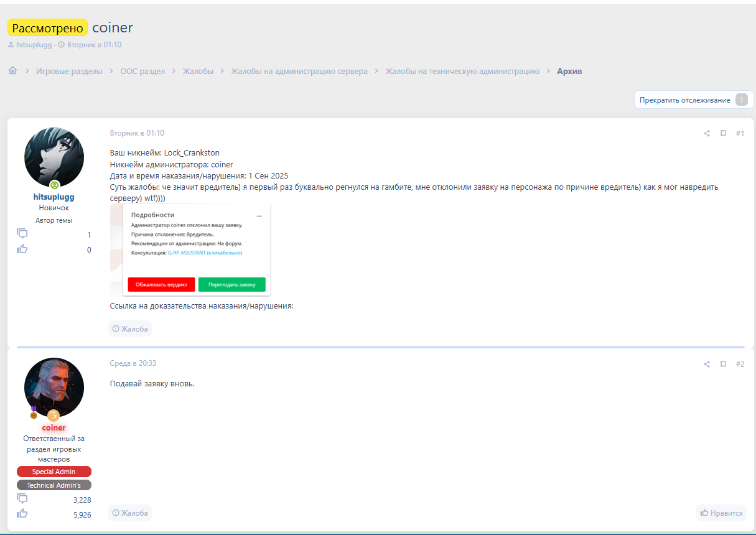Like coiner's reply with Нравится
Image resolution: width=756 pixels, height=535 pixels.
[x=721, y=513]
